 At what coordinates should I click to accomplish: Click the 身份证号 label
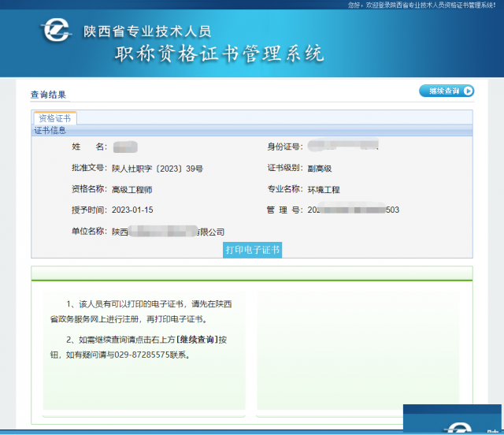click(285, 147)
